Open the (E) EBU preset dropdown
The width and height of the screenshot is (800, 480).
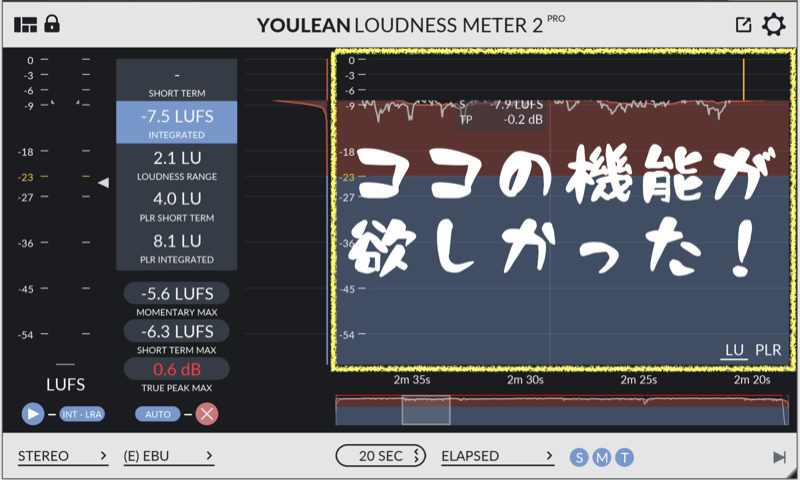point(168,456)
